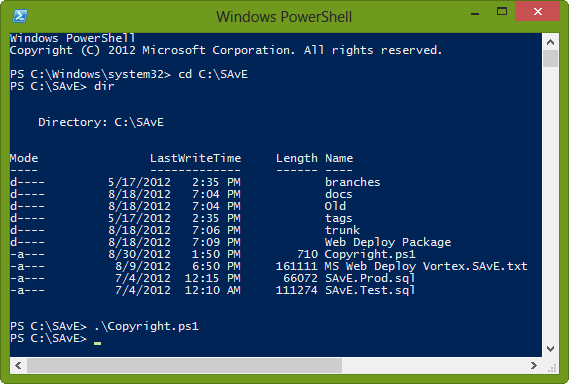Click the 'Web Deploy Package' directory name

click(x=388, y=242)
